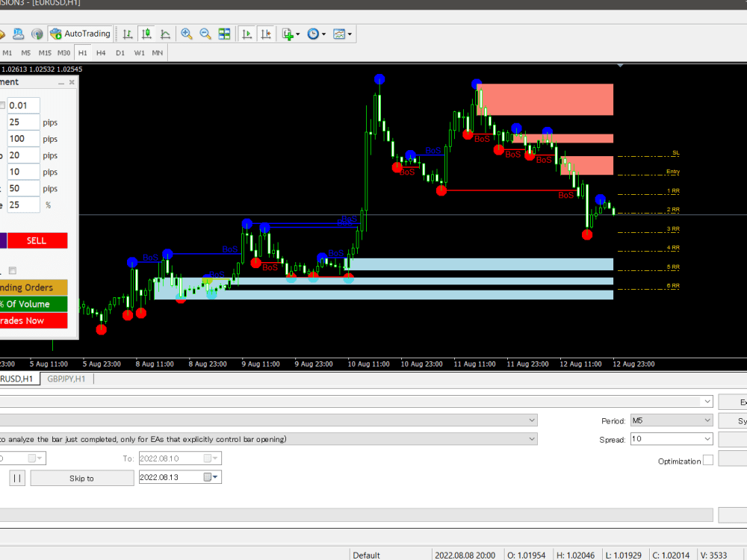747x560 pixels.
Task: Minimize the trade management panel
Action: click(x=61, y=82)
